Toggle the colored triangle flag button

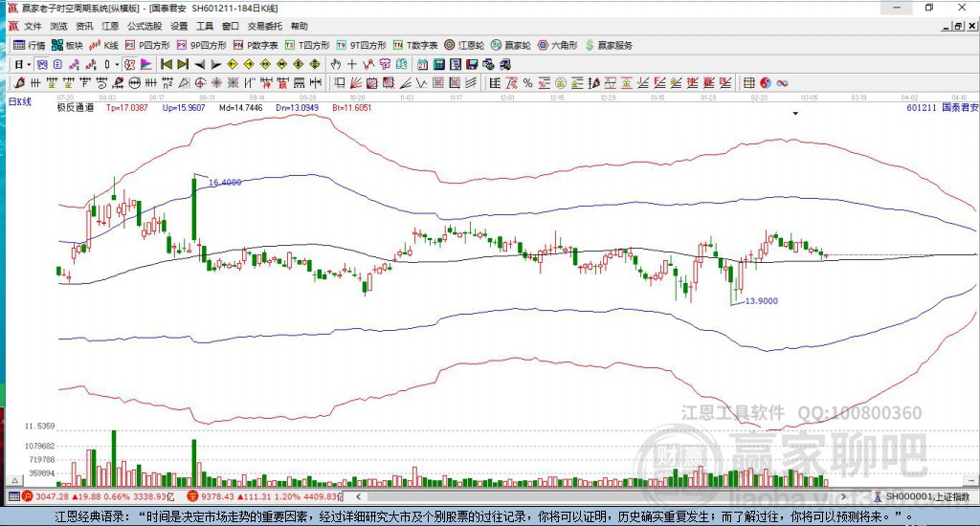point(145,64)
